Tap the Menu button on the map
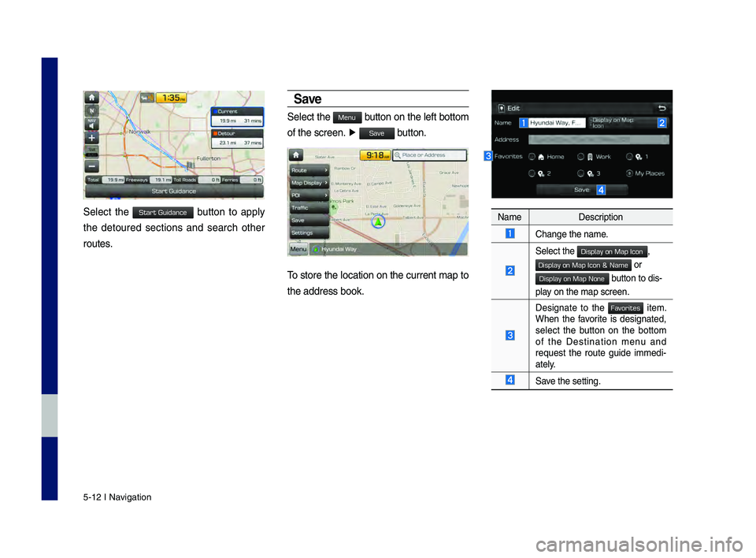The width and height of the screenshot is (756, 558). [298, 249]
